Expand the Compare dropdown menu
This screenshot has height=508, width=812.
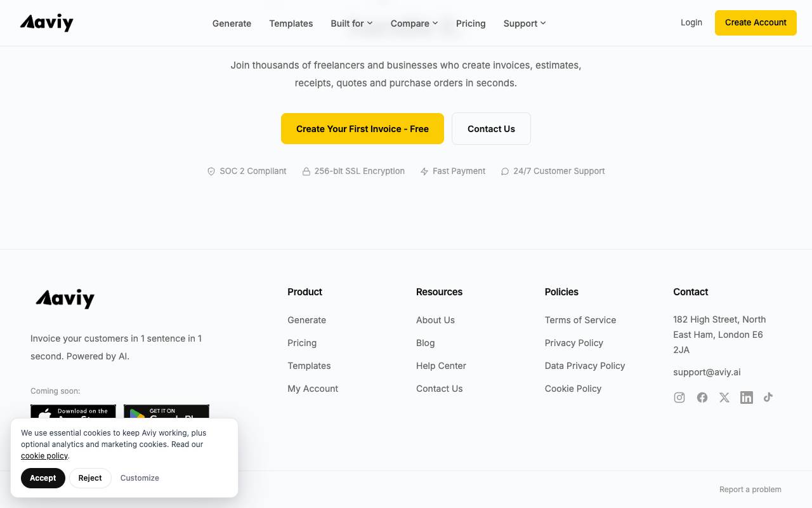(414, 23)
